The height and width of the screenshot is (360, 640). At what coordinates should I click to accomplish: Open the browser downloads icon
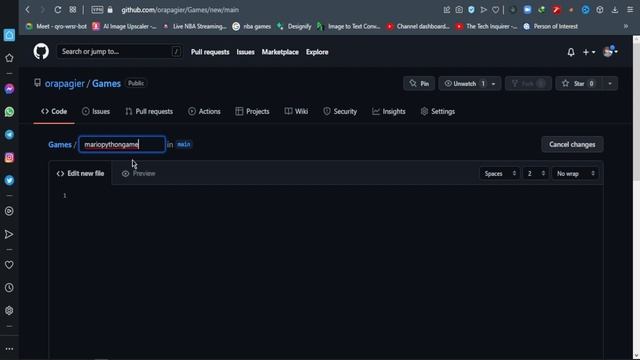pos(615,9)
